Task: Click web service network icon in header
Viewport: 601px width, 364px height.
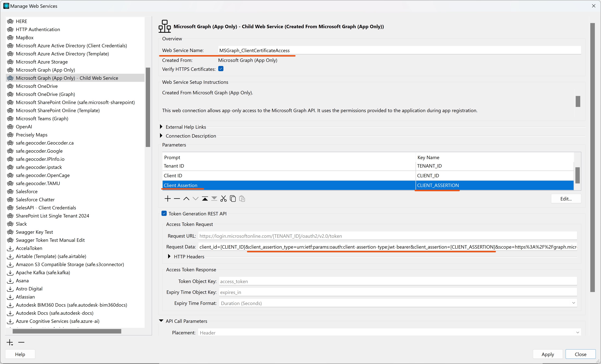Action: pos(165,26)
